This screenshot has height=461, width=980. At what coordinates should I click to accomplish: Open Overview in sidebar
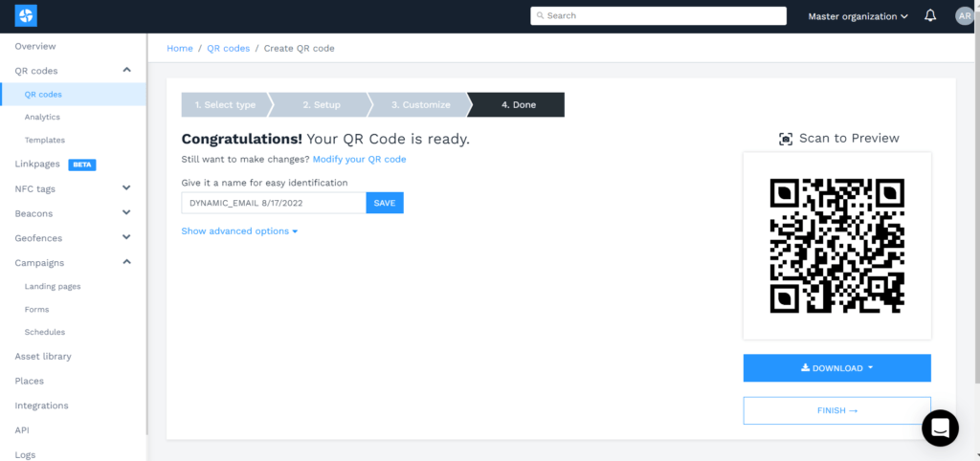(35, 46)
